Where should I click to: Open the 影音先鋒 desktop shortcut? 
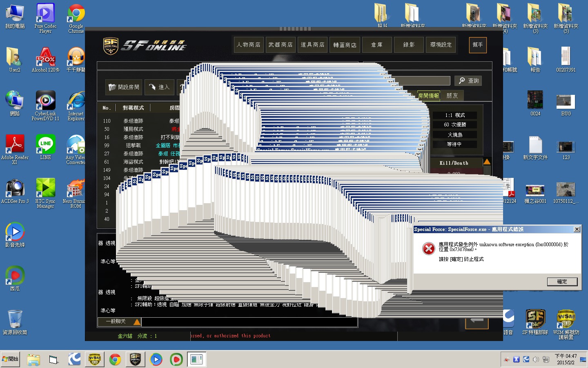(x=15, y=235)
